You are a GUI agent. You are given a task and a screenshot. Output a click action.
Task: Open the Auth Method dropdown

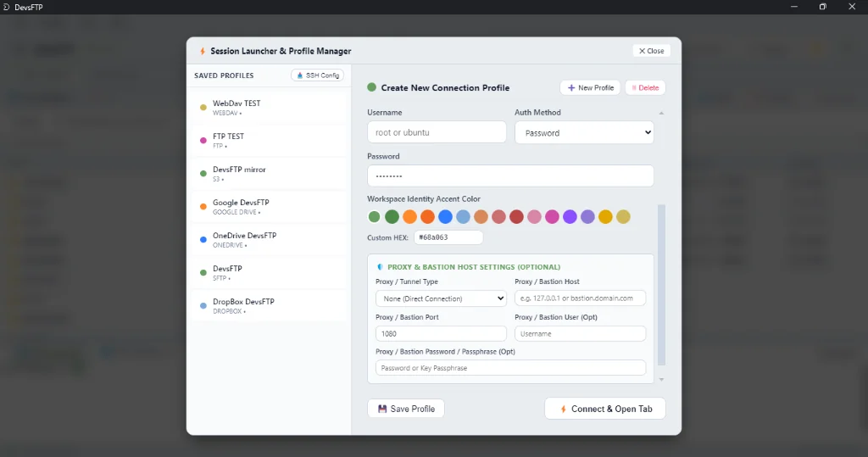[584, 133]
